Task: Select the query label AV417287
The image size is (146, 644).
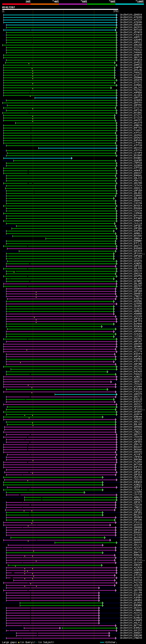Action: pos(8,8)
